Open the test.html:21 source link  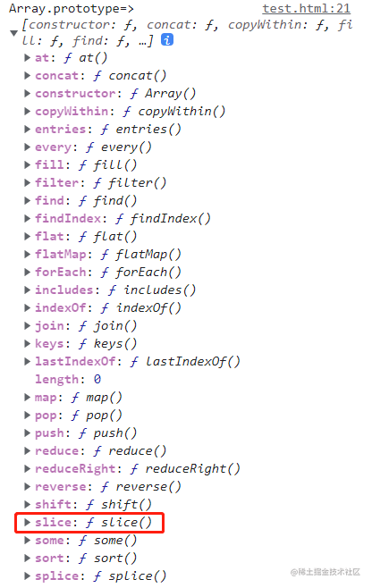[307, 8]
